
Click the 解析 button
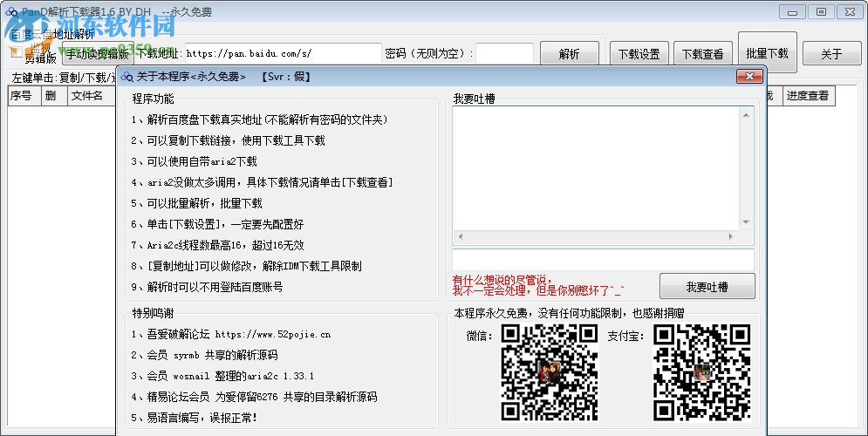tap(570, 54)
